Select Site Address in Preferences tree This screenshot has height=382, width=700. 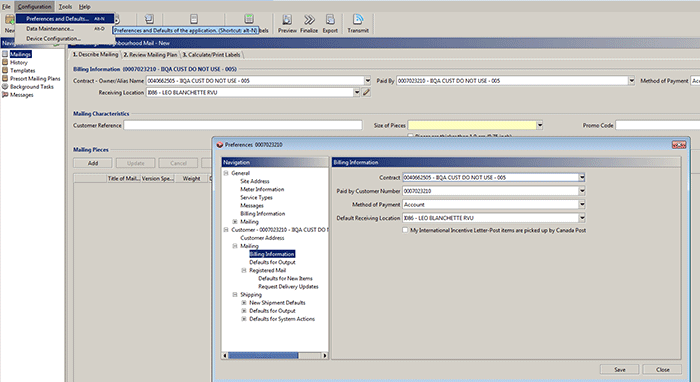(x=255, y=181)
